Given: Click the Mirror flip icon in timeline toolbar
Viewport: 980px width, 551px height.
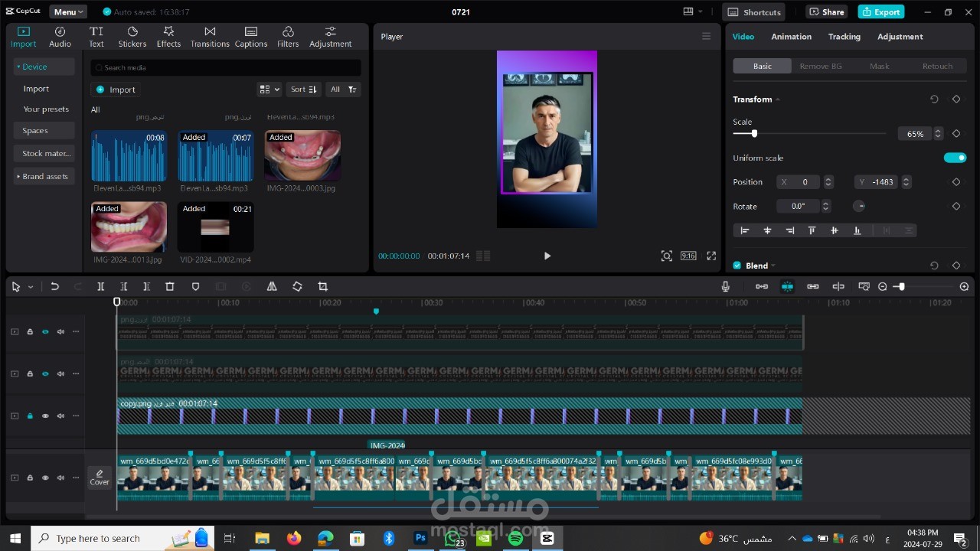Looking at the screenshot, I should pos(272,286).
